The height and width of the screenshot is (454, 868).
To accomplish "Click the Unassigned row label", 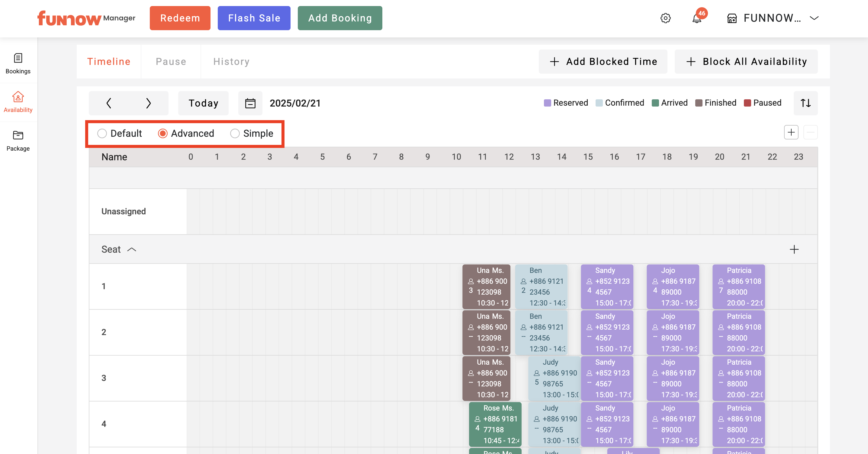I will pos(124,212).
